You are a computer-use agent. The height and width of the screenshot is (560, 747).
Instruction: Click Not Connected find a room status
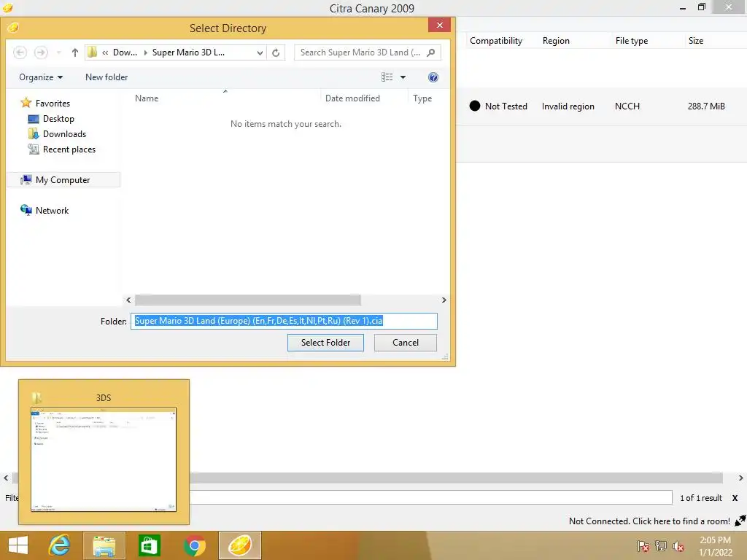pyautogui.click(x=649, y=521)
